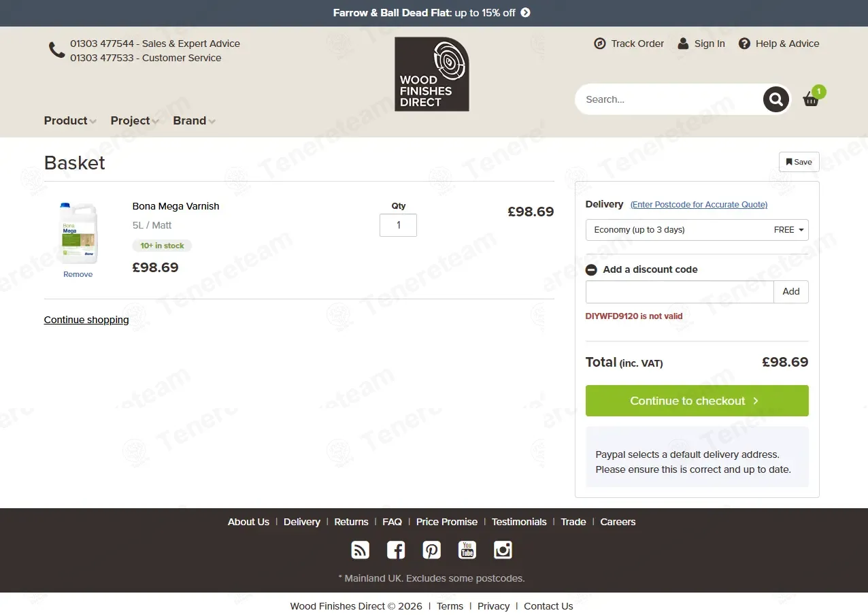Click the Bona Mega Varnish thumbnail
The image size is (868, 615).
coord(78,233)
